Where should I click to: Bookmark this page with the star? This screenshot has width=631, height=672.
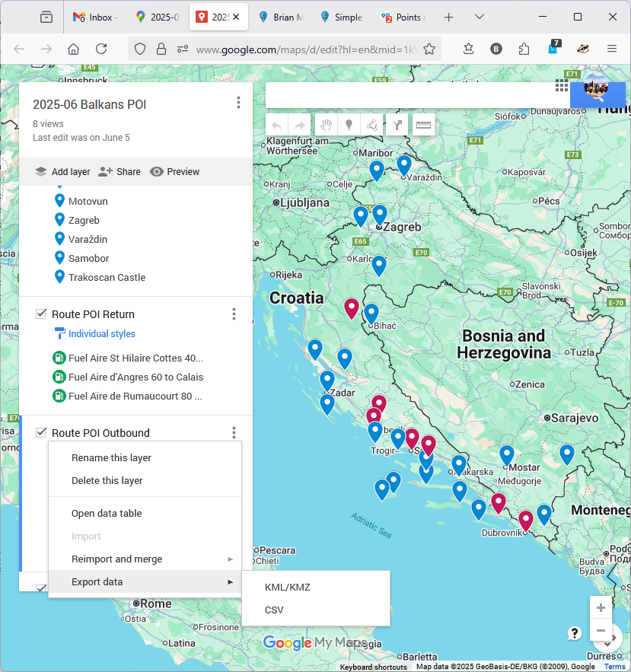pyautogui.click(x=429, y=49)
